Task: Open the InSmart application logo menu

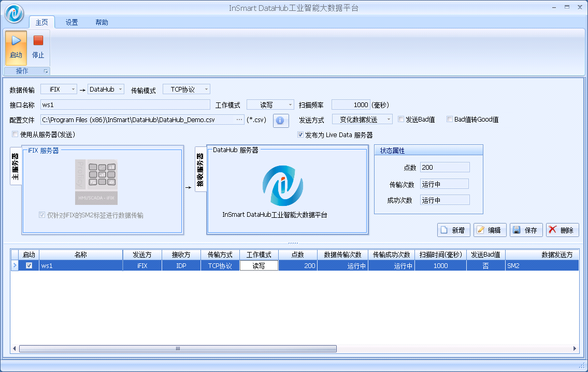Action: [14, 13]
